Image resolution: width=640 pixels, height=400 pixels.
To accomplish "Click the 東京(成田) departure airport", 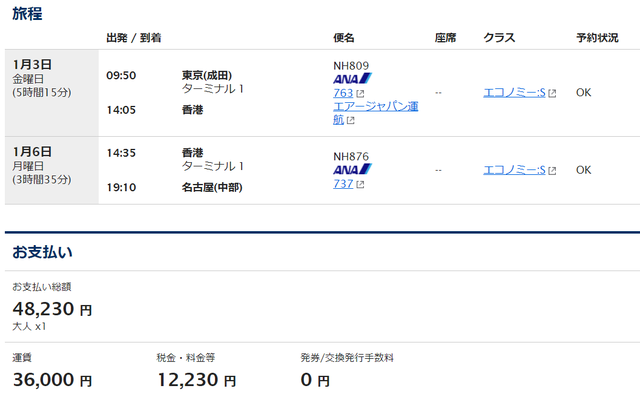I will pos(207,76).
